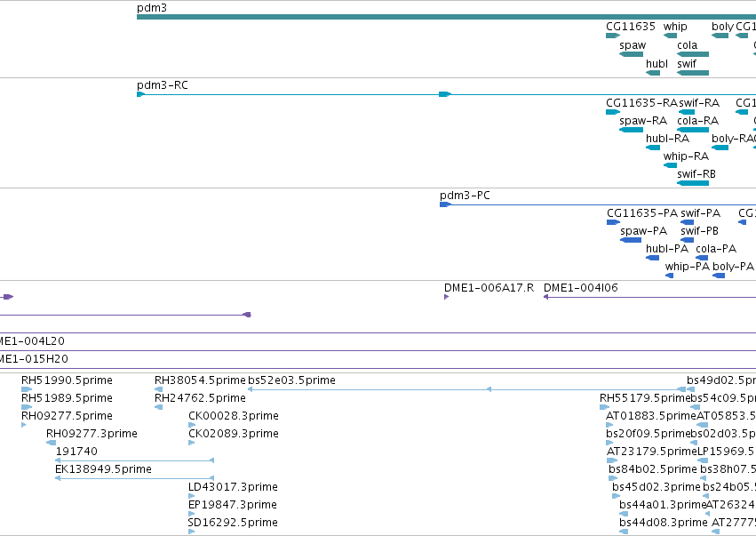Select the DME1-004I06 BAC clone
This screenshot has height=536, width=756.
click(x=649, y=297)
